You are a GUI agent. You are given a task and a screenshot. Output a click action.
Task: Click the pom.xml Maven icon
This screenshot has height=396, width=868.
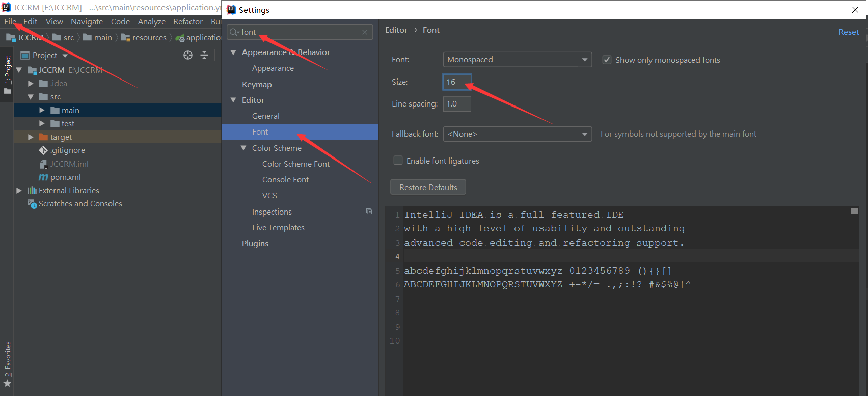[x=43, y=177]
